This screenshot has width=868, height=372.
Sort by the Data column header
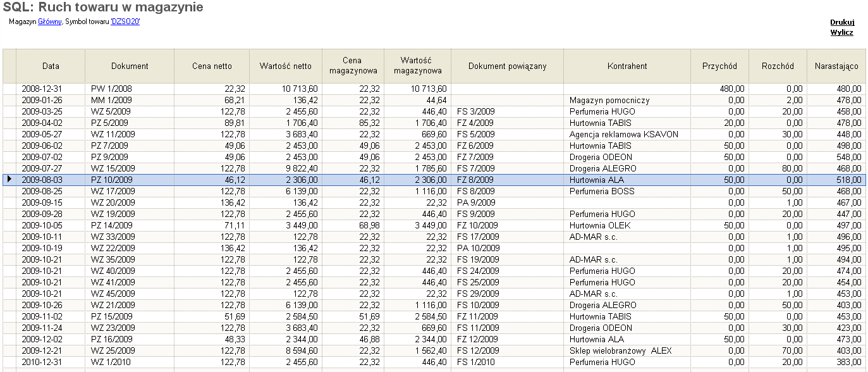(51, 66)
